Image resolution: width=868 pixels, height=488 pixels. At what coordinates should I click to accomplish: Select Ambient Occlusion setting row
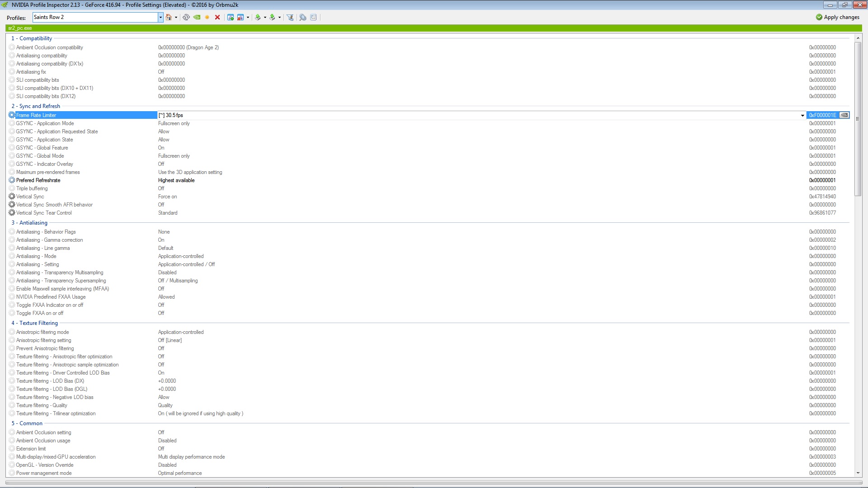(x=429, y=432)
